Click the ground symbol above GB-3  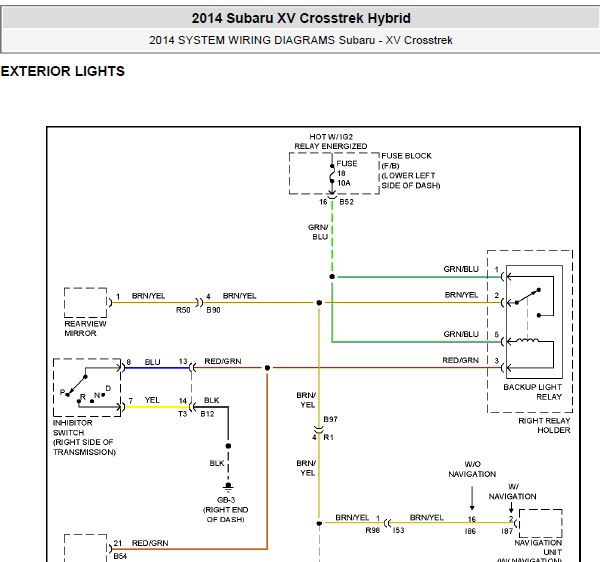228,487
